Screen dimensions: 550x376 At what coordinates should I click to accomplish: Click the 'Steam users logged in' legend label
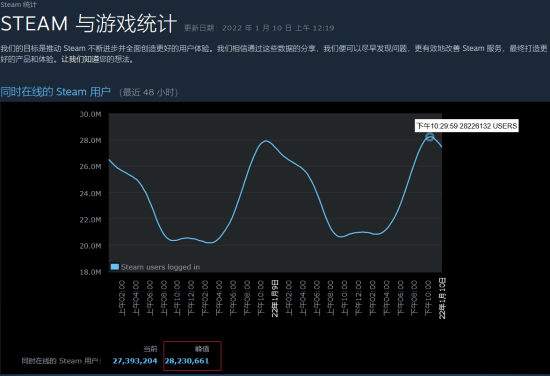(x=160, y=267)
